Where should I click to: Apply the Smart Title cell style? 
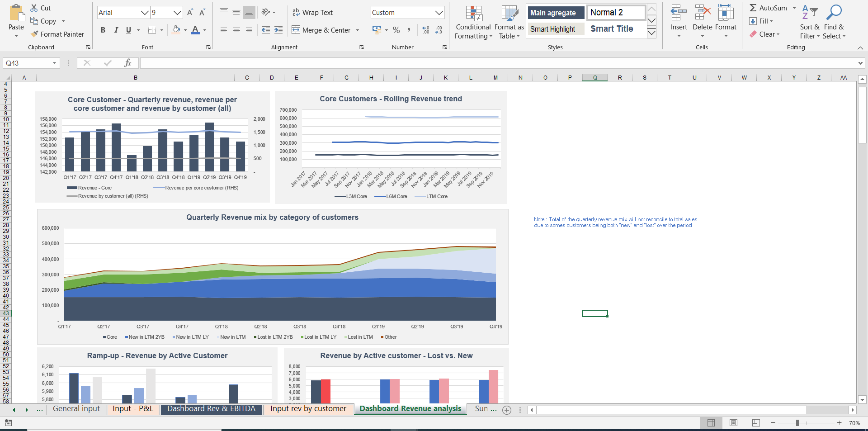click(x=616, y=29)
